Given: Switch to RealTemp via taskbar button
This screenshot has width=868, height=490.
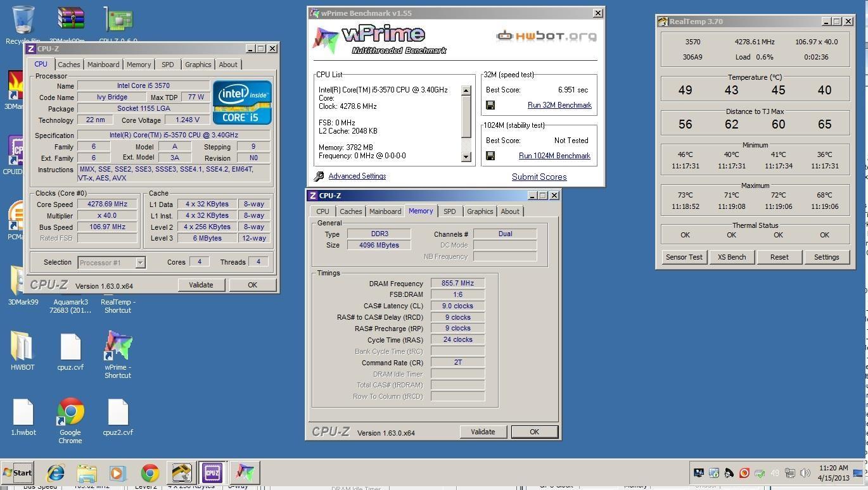Looking at the screenshot, I should 181,472.
